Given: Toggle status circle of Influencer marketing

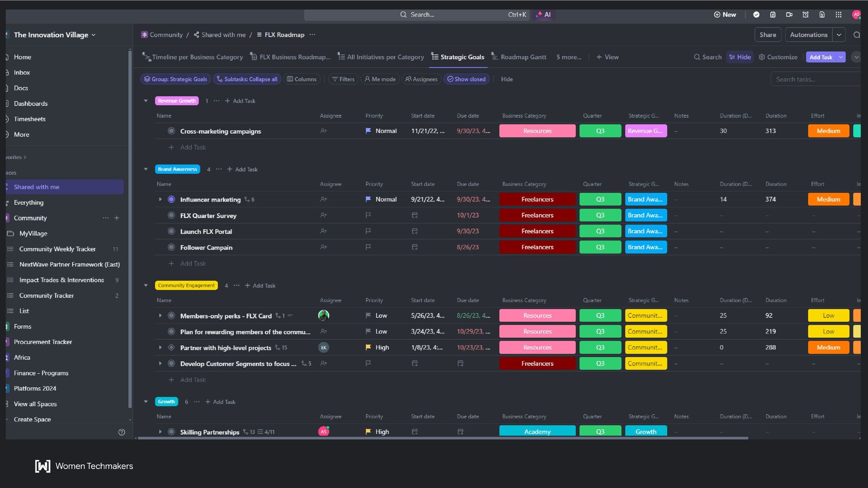Looking at the screenshot, I should (171, 199).
